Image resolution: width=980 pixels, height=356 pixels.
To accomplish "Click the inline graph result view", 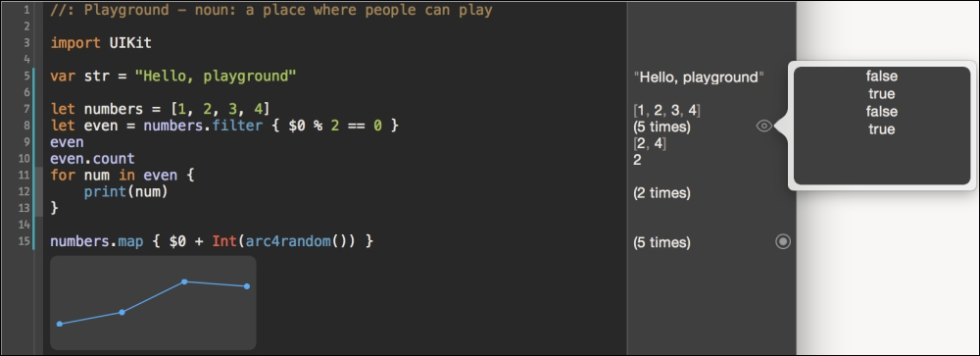I will click(x=153, y=302).
